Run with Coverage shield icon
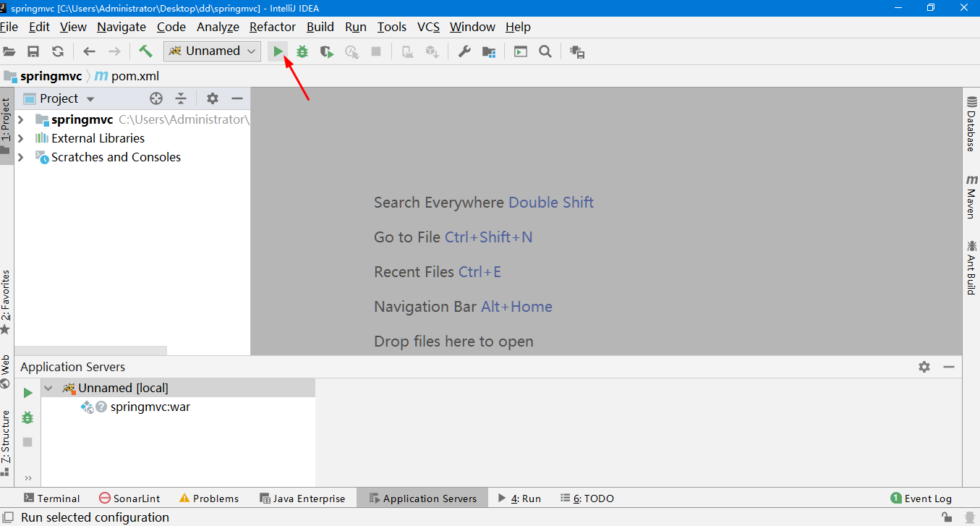Screen dimensions: 980x526 tap(327, 51)
